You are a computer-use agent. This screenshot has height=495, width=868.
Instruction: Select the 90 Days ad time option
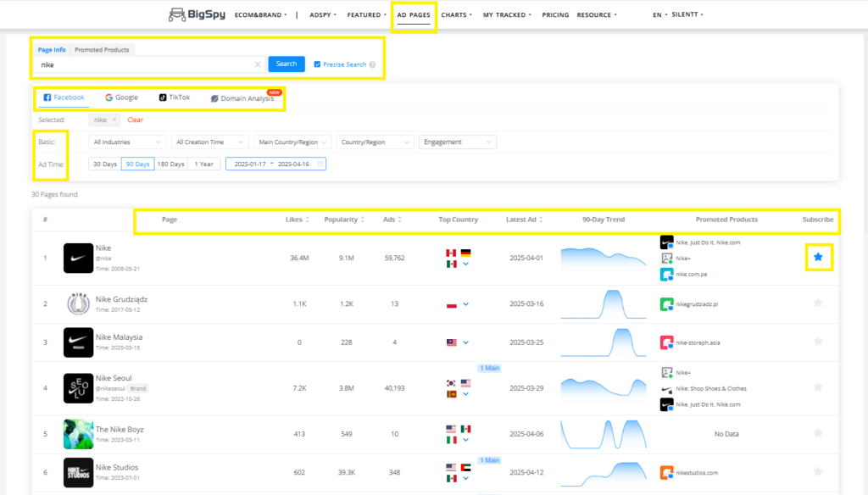[x=138, y=164]
